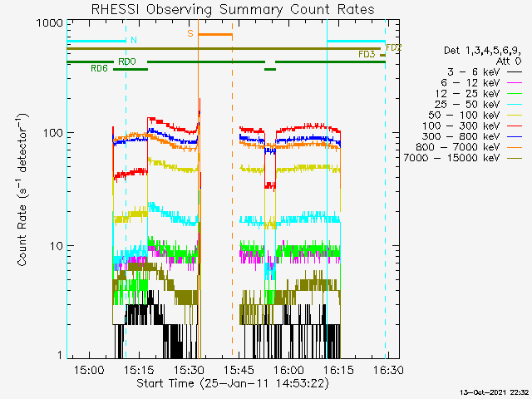Screen dimensions: 532x399
Task: Click the '16:00' time tick label
Action: pos(288,370)
